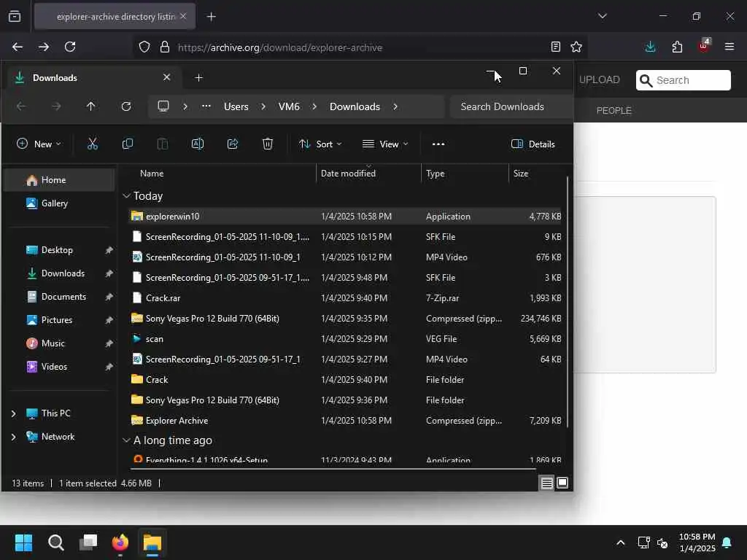The width and height of the screenshot is (747, 560).
Task: Open the Firefox hamburger application menu
Action: pos(729,47)
